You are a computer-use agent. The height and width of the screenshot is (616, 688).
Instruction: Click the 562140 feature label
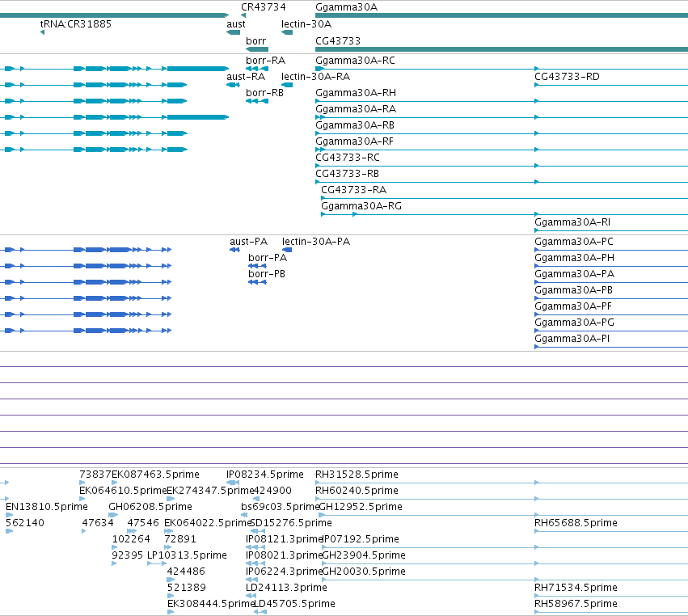click(x=25, y=522)
